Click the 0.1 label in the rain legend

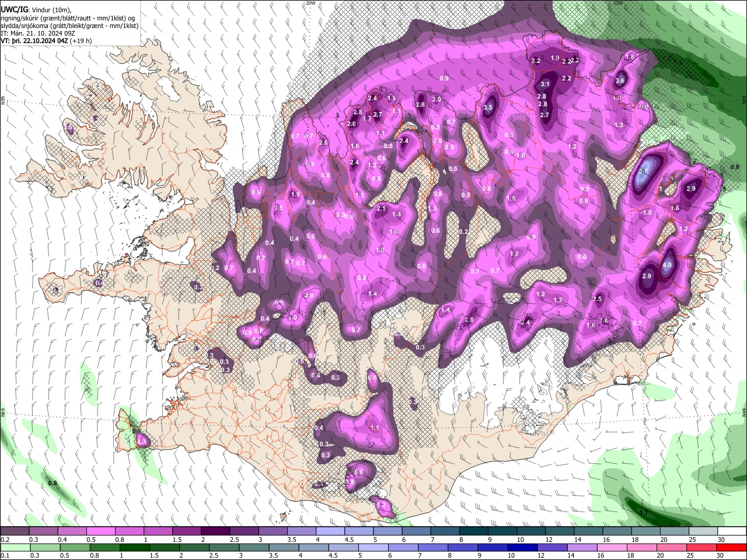point(5,555)
